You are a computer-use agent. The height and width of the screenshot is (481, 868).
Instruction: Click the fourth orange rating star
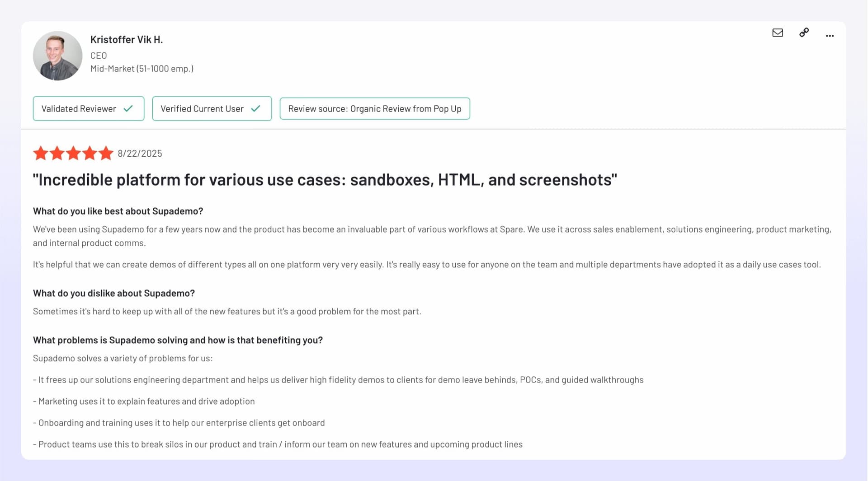(90, 154)
